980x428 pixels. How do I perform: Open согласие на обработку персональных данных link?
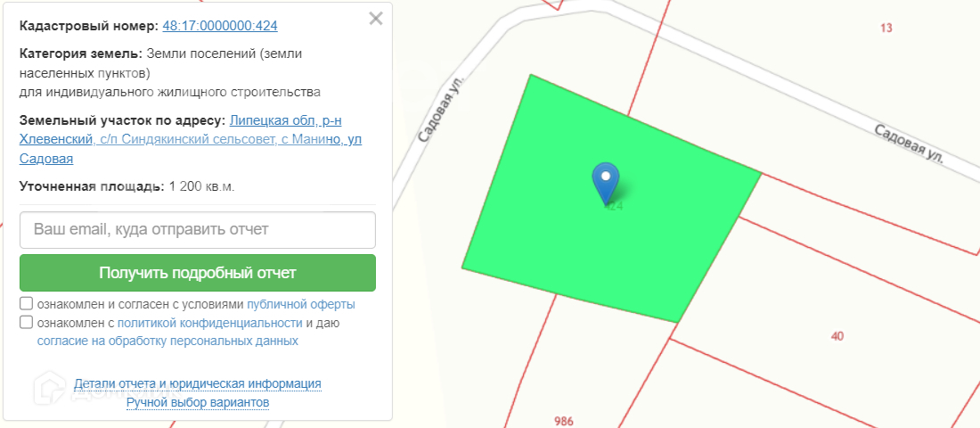tap(167, 342)
